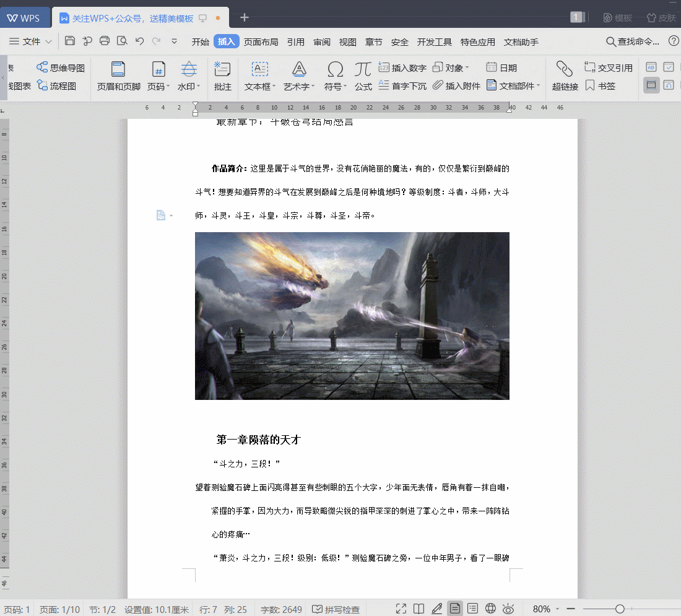681x616 pixels.
Task: Switch to writing mode pen icon
Action: (x=436, y=609)
